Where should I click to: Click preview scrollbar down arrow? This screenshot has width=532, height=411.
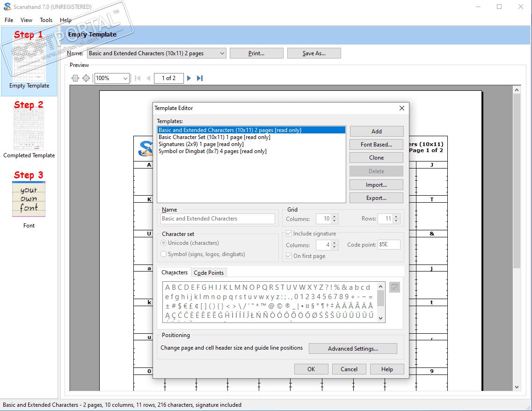pyautogui.click(x=517, y=387)
